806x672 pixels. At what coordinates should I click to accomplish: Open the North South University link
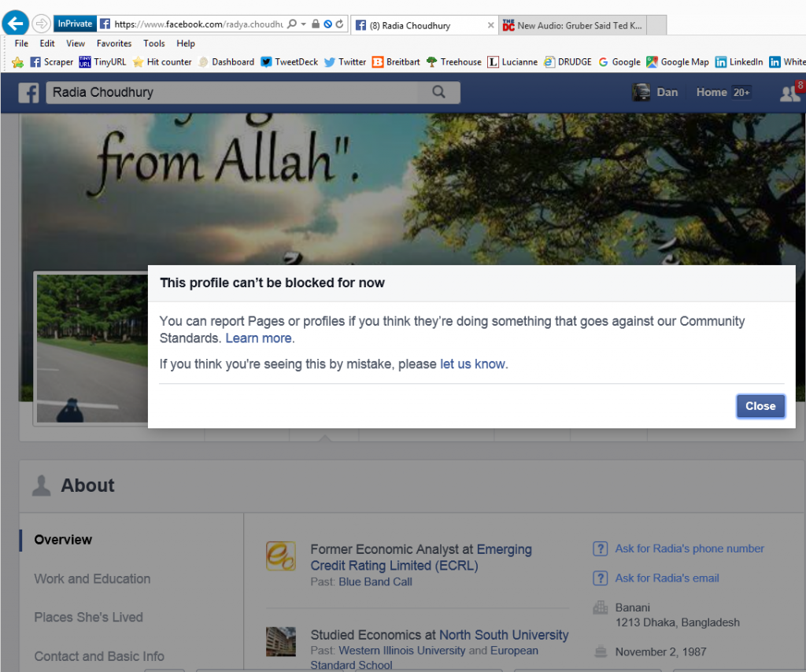(504, 636)
